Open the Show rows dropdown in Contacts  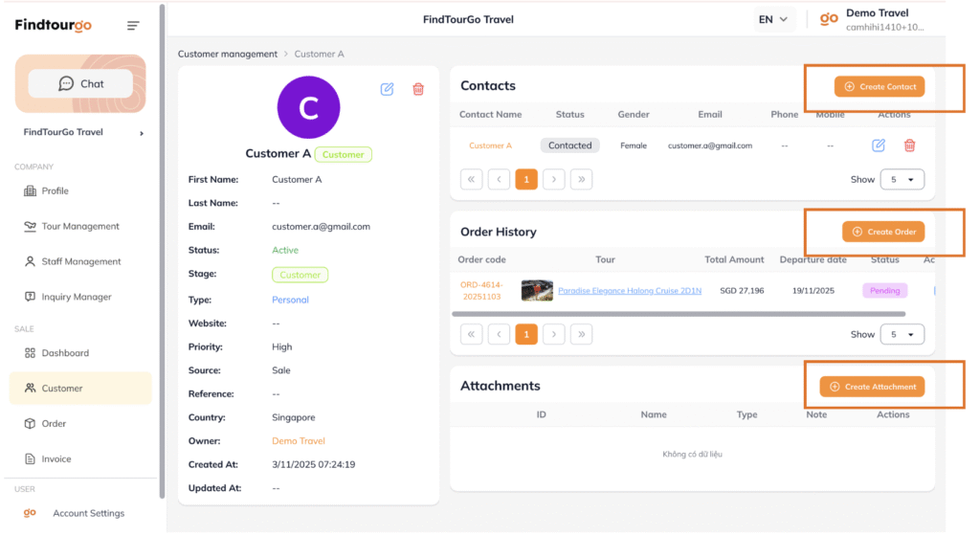[901, 179]
